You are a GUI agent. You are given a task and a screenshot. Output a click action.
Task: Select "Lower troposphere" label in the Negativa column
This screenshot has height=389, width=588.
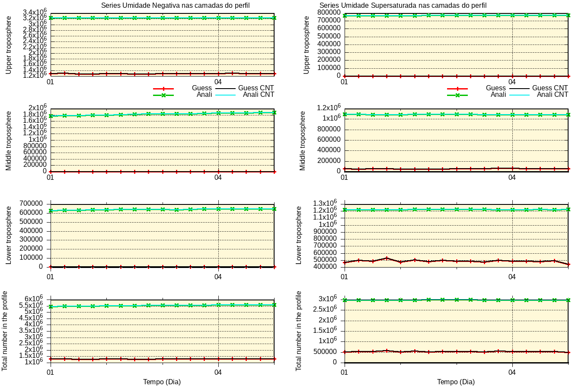9,236
